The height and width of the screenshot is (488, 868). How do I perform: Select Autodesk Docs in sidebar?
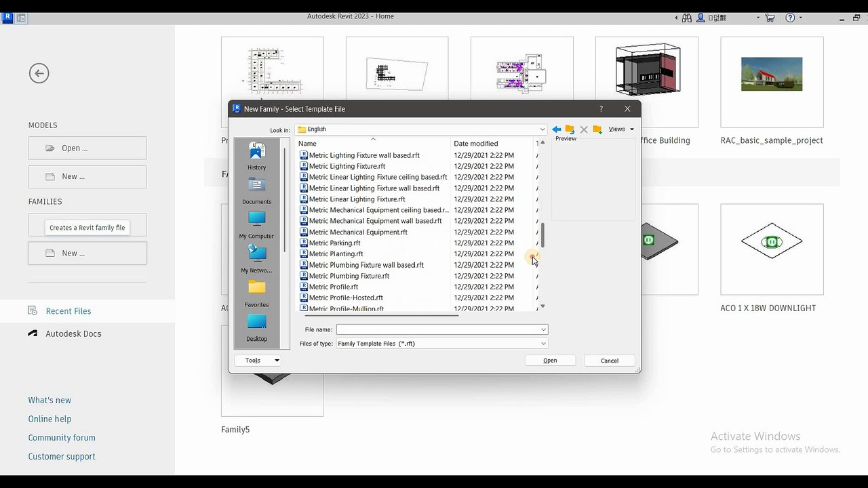coord(73,333)
